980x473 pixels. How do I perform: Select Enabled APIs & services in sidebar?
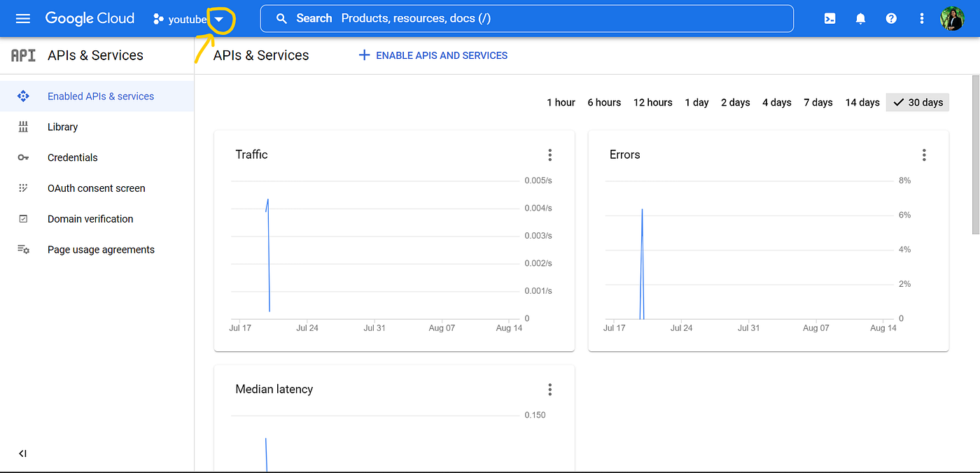tap(97, 97)
